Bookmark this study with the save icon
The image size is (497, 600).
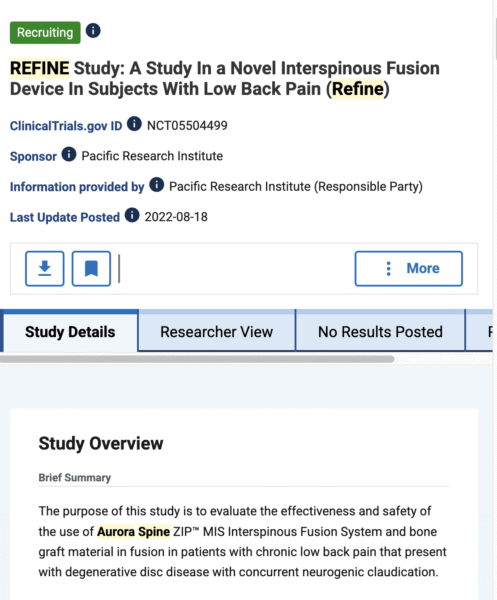point(91,269)
